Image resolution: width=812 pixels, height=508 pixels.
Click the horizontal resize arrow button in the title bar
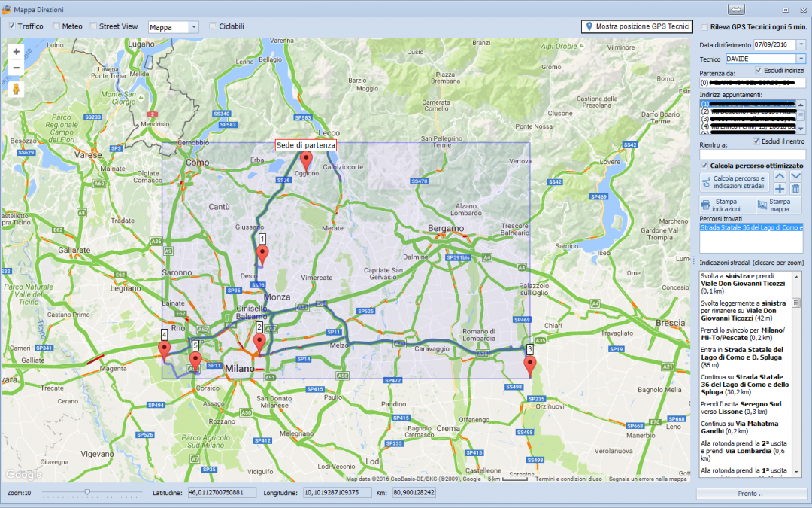point(736,9)
